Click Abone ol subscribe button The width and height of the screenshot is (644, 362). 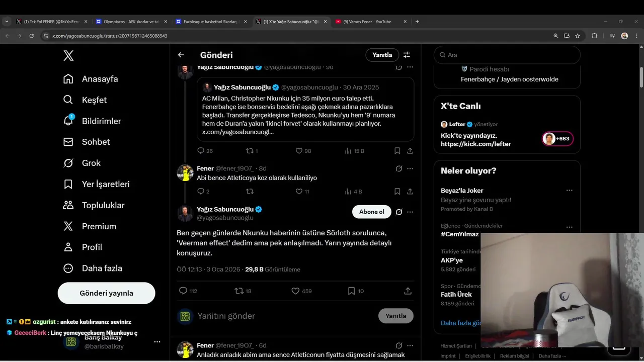click(x=372, y=212)
